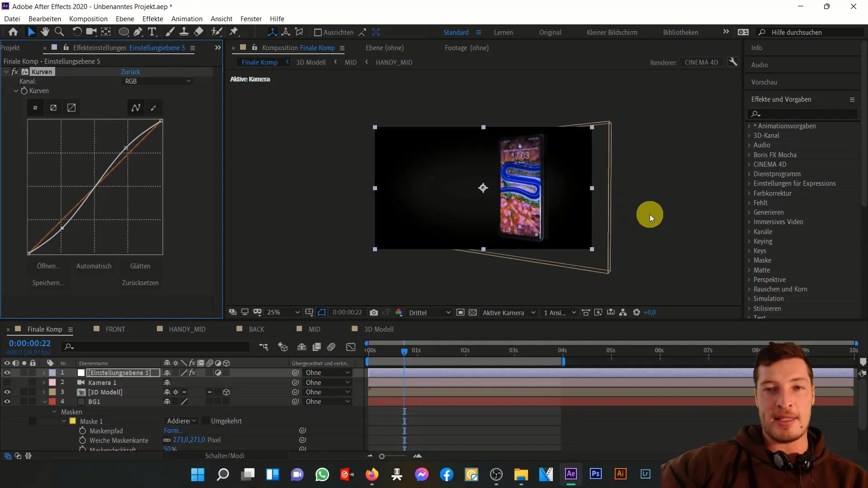Viewport: 868px width, 488px height.
Task: Click the Glätten (Smooth) button in curves
Action: 140,266
